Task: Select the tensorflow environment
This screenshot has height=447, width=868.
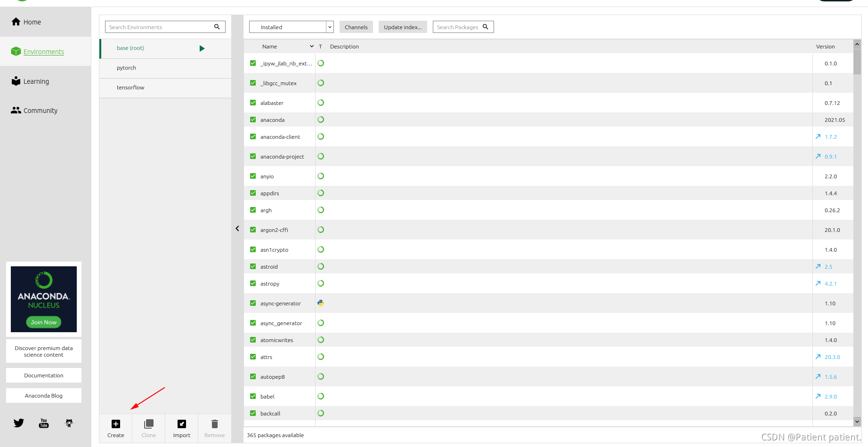Action: pyautogui.click(x=165, y=88)
